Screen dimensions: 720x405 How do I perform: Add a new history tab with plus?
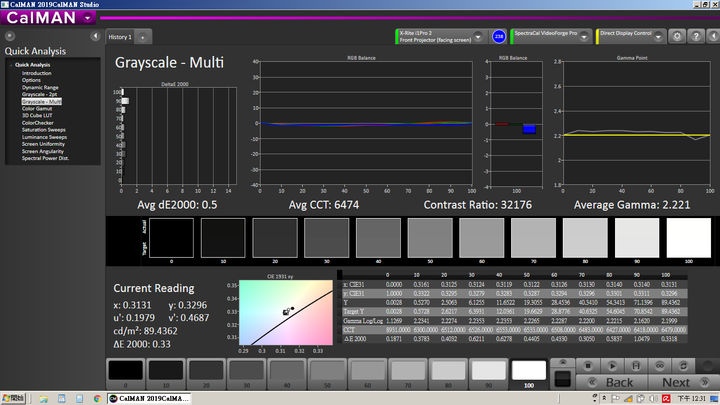[142, 37]
